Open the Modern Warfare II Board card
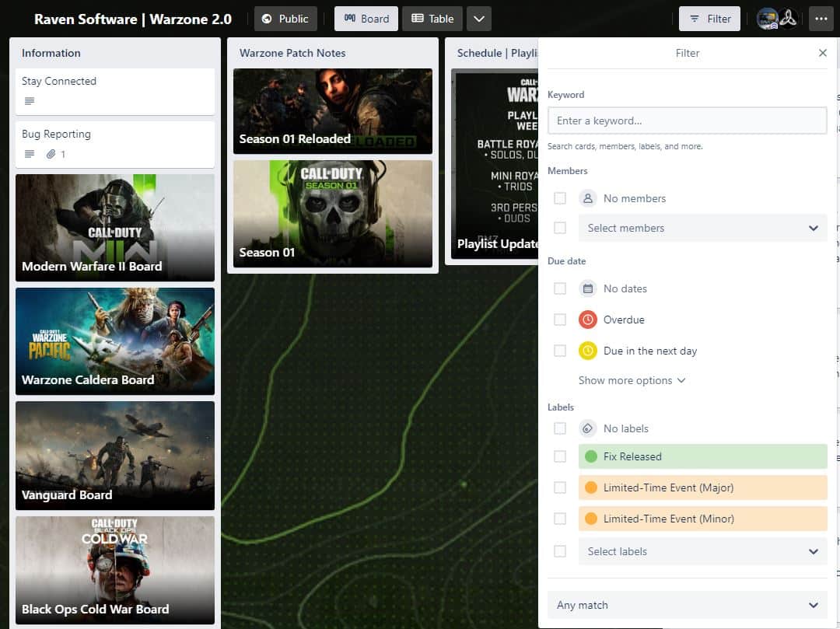The width and height of the screenshot is (840, 629). [x=115, y=228]
